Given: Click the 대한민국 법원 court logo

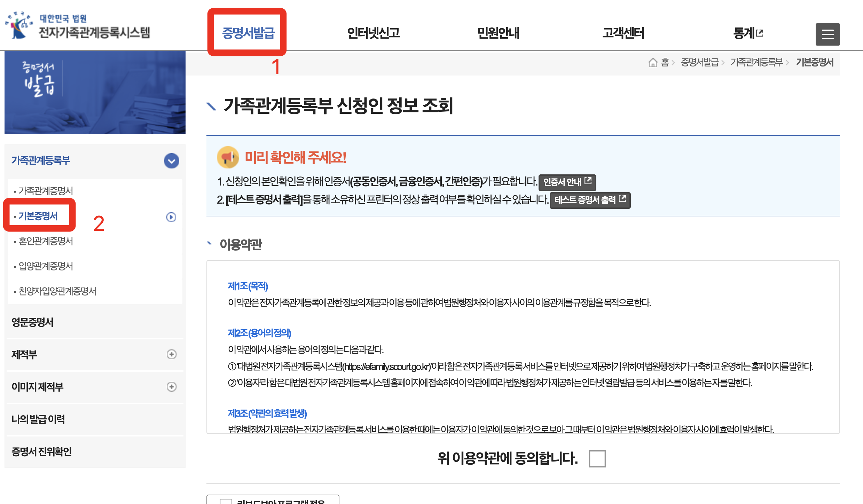Looking at the screenshot, I should (x=19, y=26).
